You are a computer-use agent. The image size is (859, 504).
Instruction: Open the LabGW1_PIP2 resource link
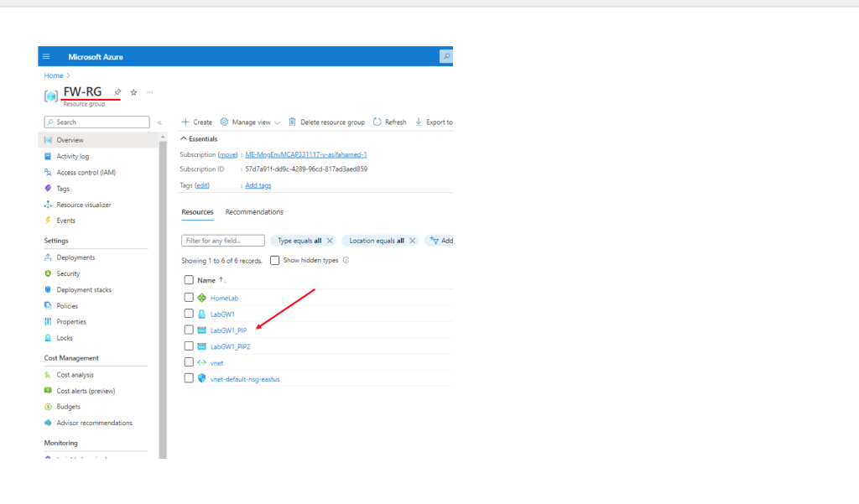(x=230, y=346)
